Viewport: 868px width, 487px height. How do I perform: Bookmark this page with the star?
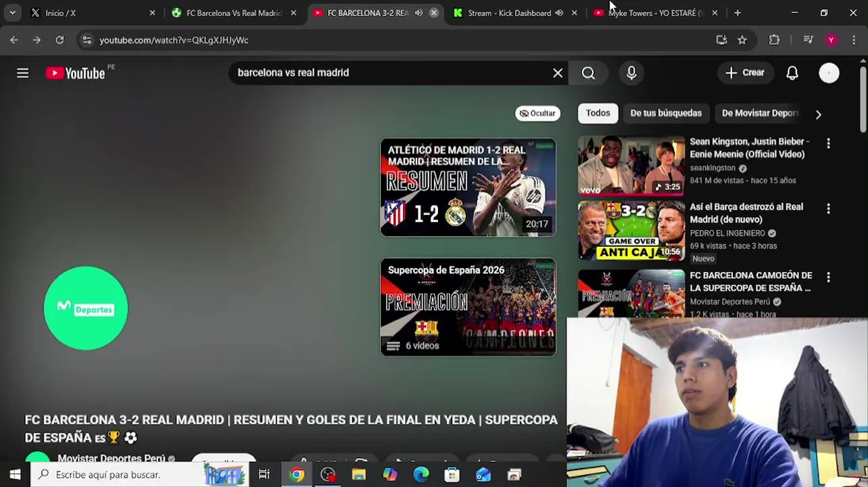742,40
